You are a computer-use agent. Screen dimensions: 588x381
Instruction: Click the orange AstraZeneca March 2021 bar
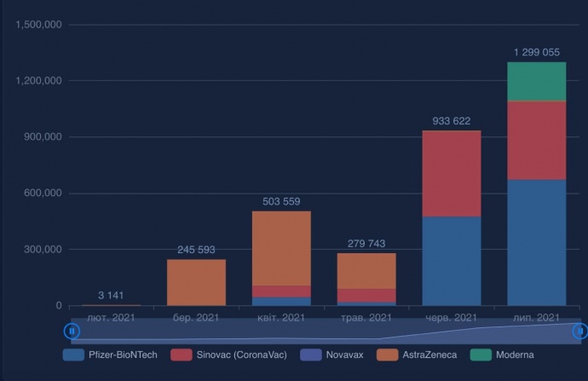[196, 282]
